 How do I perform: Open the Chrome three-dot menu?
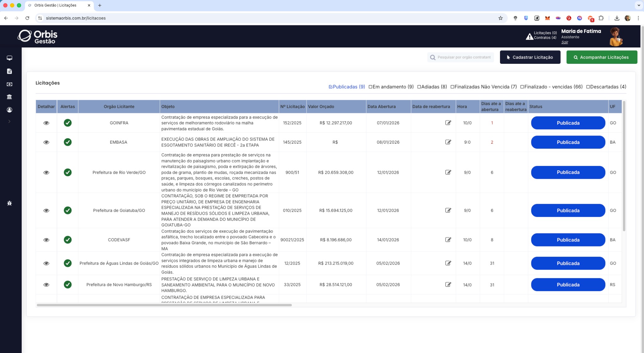pos(638,18)
